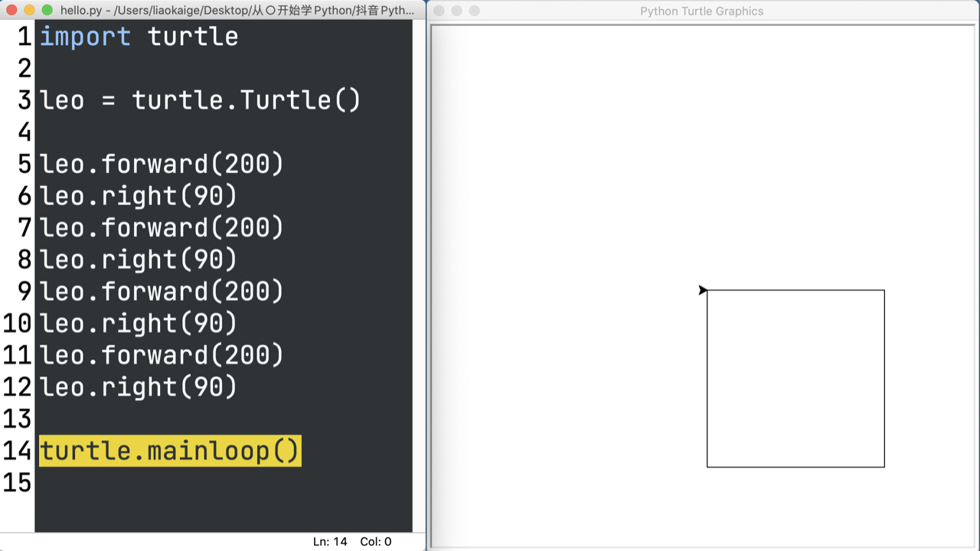This screenshot has height=551, width=980.
Task: Click the 'Col: 0' status bar indicator
Action: 376,542
